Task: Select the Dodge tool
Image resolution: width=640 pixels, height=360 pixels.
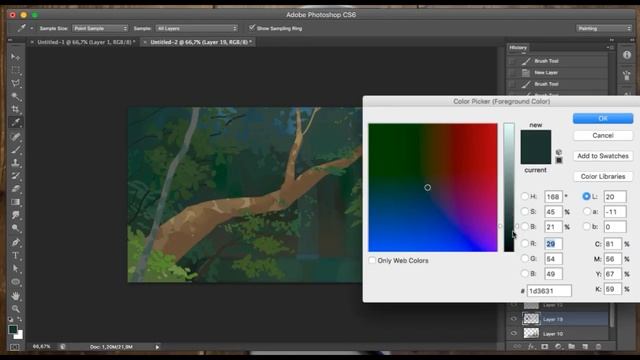Action: pyautogui.click(x=16, y=228)
